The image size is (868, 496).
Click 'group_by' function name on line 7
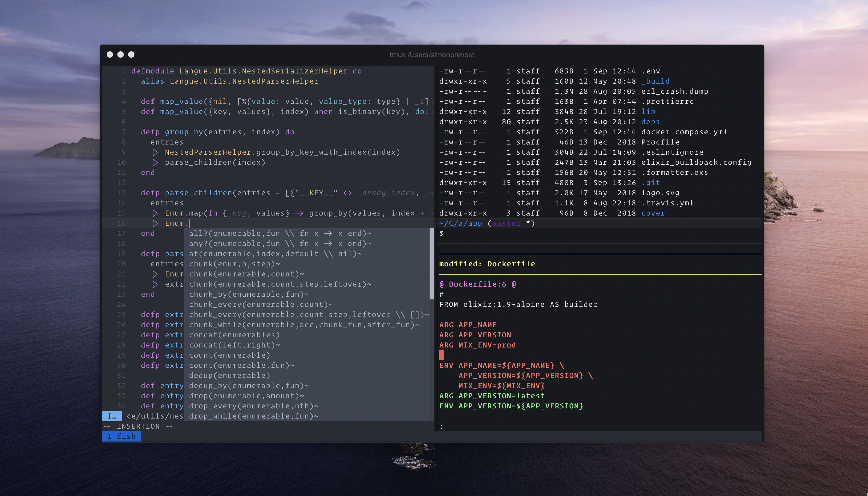click(184, 132)
